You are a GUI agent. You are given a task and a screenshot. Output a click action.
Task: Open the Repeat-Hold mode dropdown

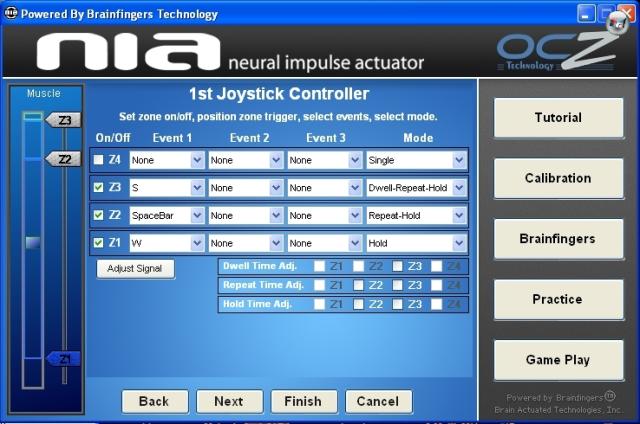416,215
